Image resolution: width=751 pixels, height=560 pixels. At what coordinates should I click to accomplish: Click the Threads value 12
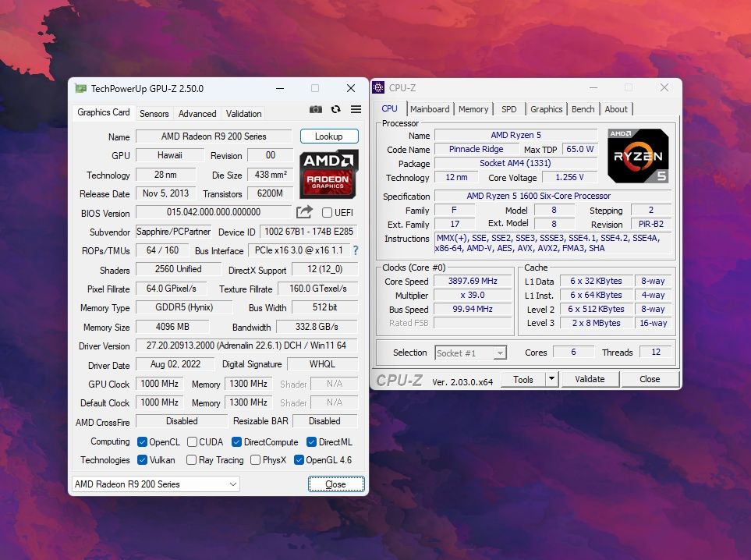(x=655, y=352)
